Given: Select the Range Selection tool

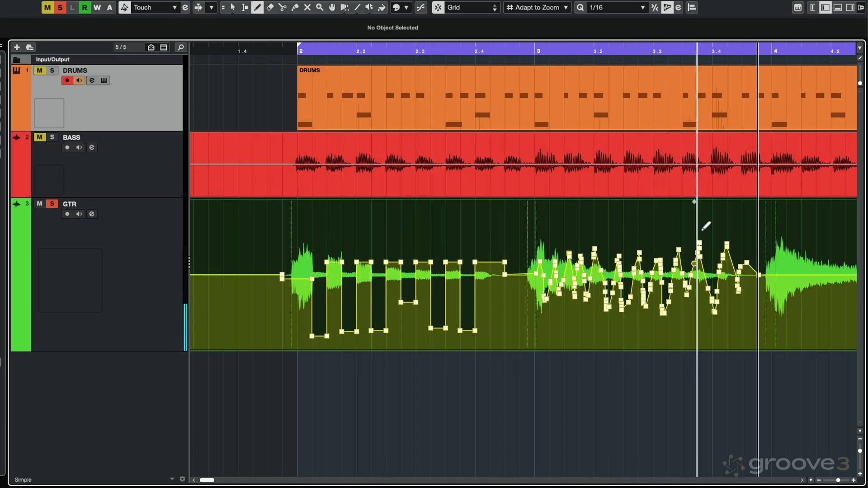Looking at the screenshot, I should 245,7.
